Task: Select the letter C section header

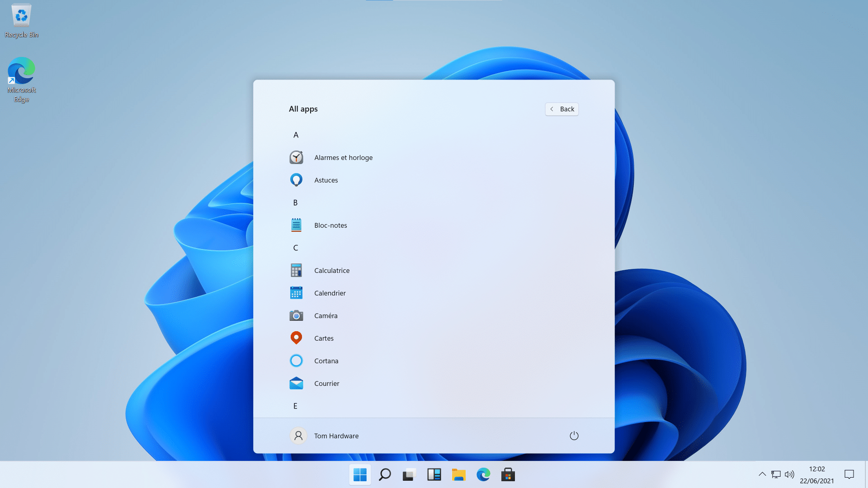Action: 295,248
